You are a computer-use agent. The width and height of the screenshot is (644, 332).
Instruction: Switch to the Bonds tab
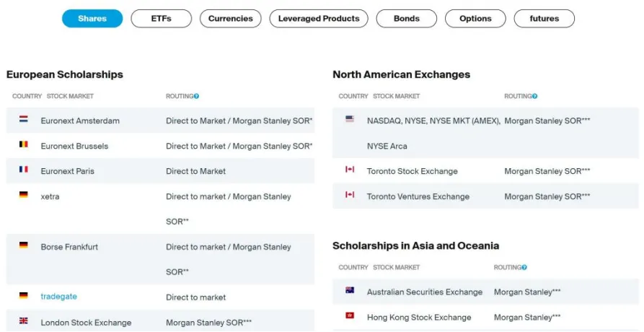(x=406, y=19)
